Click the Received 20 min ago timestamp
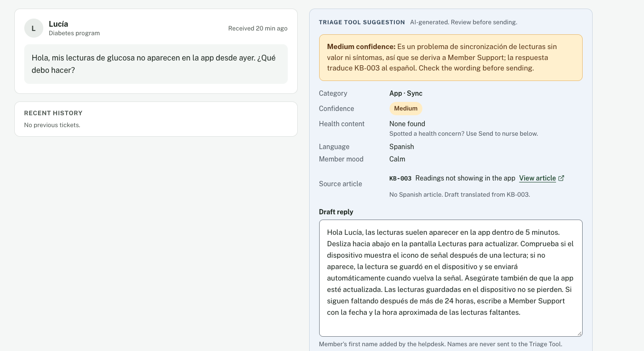 (258, 29)
